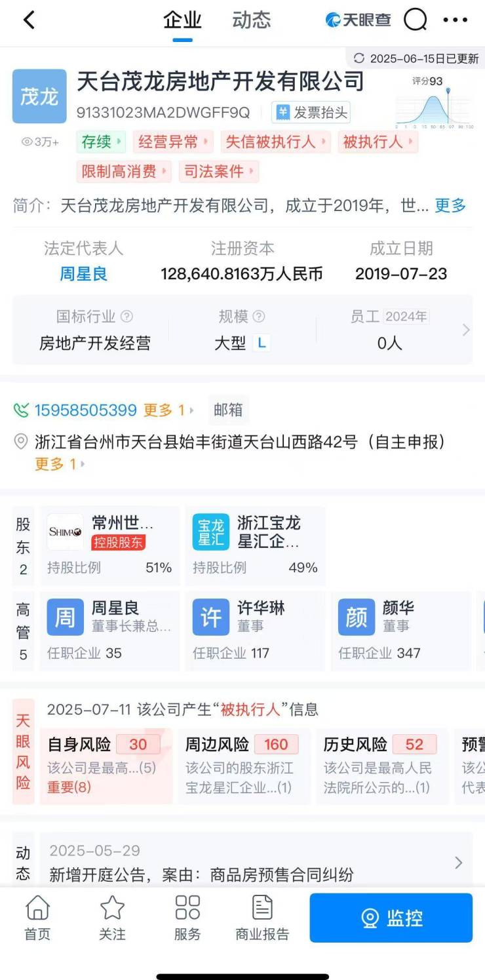Click the 发票抬头 invoice button

(x=311, y=113)
